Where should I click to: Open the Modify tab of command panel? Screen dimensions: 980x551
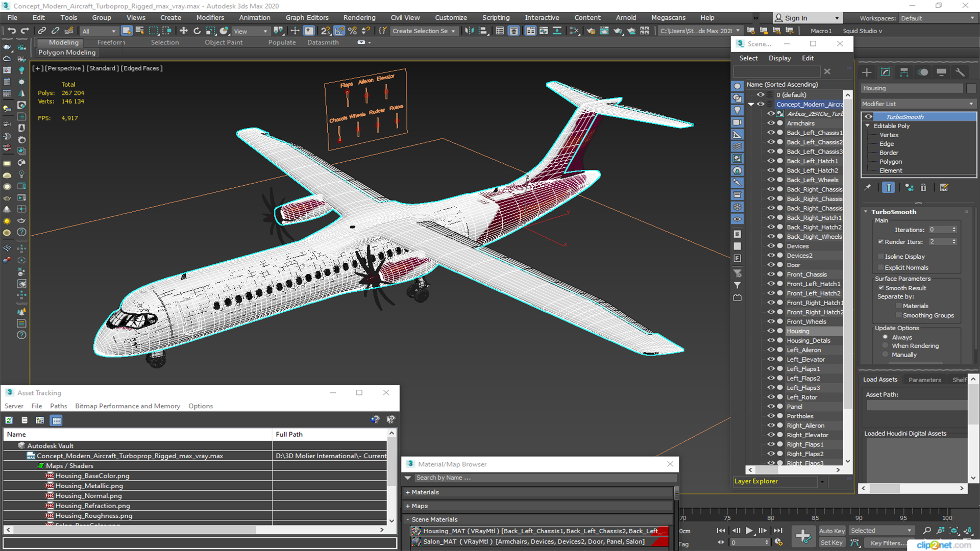pyautogui.click(x=886, y=72)
